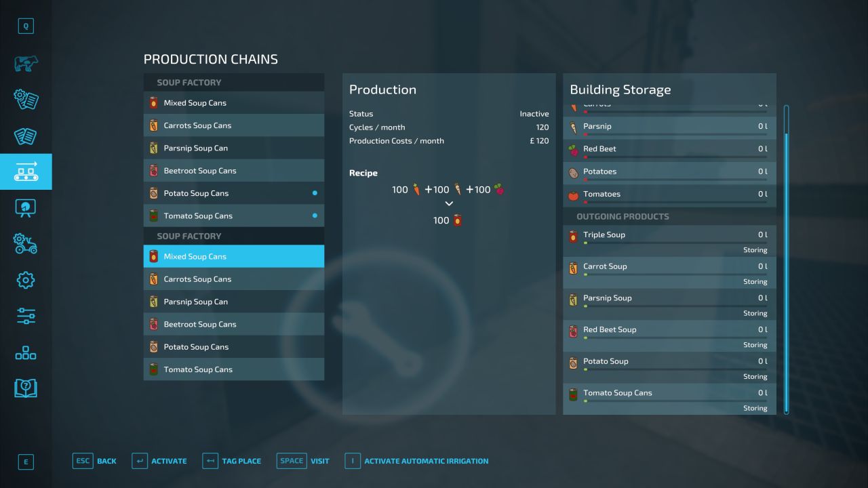Viewport: 868px width, 488px height.
Task: Click the beetroot ingredient icon in recipe
Action: [499, 189]
